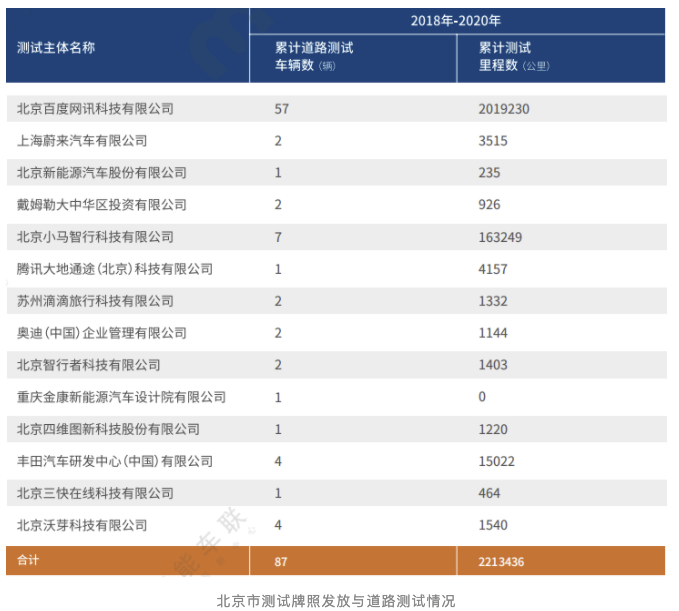Viewport: 679px width, 611px height.
Task: Click the vehicle count 57
Action: coord(281,109)
